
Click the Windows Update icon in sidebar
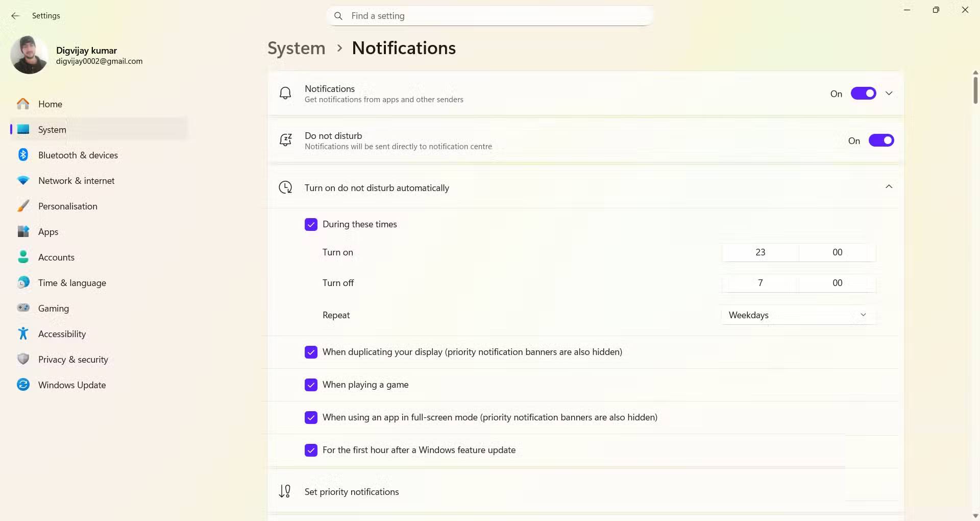[x=23, y=385]
